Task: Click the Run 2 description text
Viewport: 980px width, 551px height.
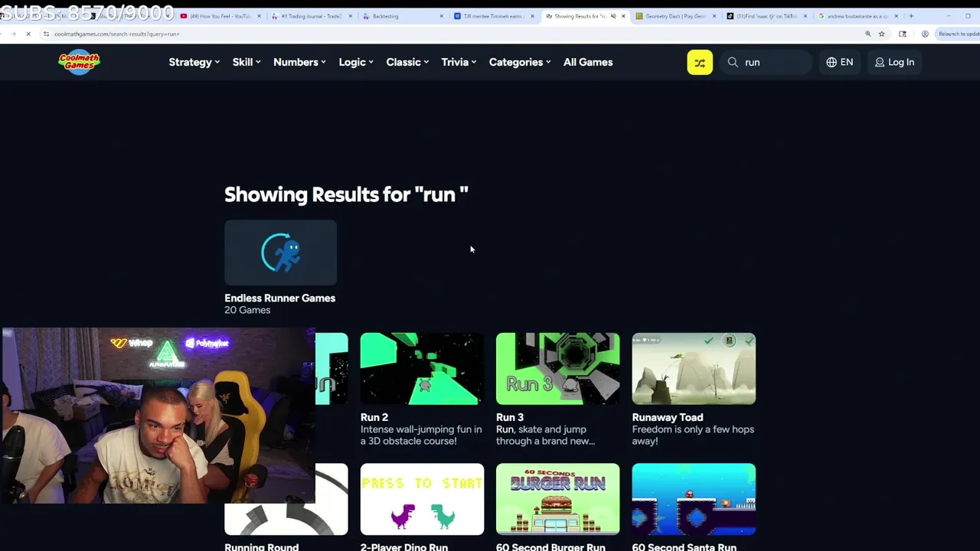Action: tap(421, 435)
